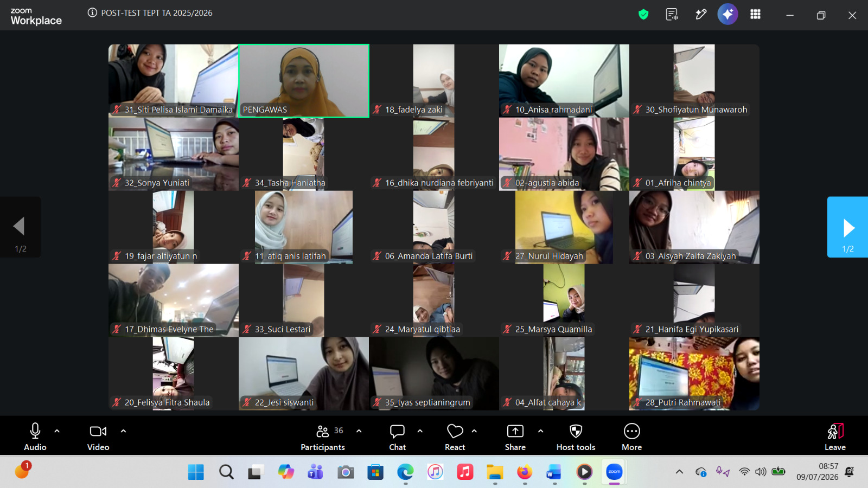Toggle the Video camera on or off
The image size is (868, 488).
click(x=98, y=437)
